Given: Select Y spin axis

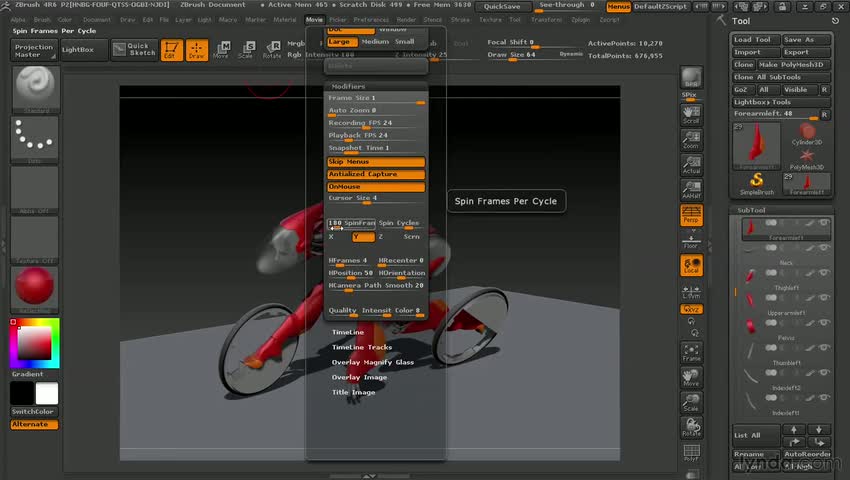Looking at the screenshot, I should (363, 237).
